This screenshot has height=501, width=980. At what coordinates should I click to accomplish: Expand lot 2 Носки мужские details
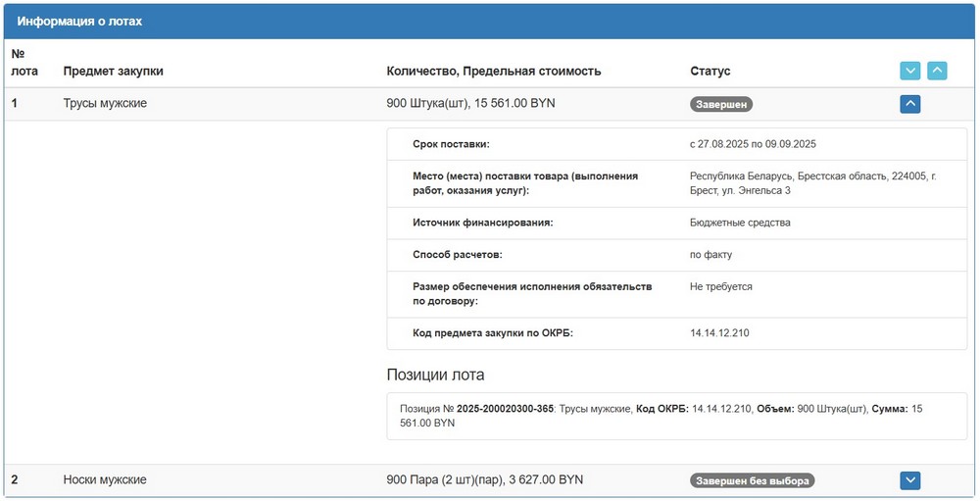point(910,480)
